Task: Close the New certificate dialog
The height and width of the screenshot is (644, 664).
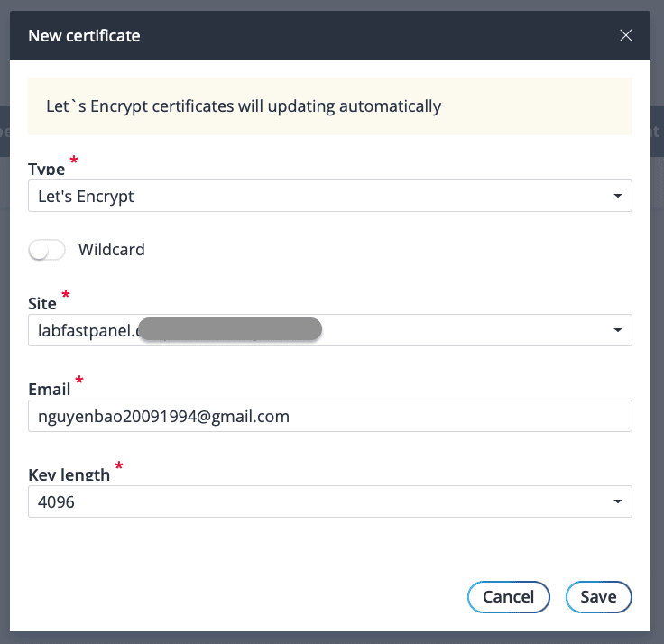Action: 626,36
